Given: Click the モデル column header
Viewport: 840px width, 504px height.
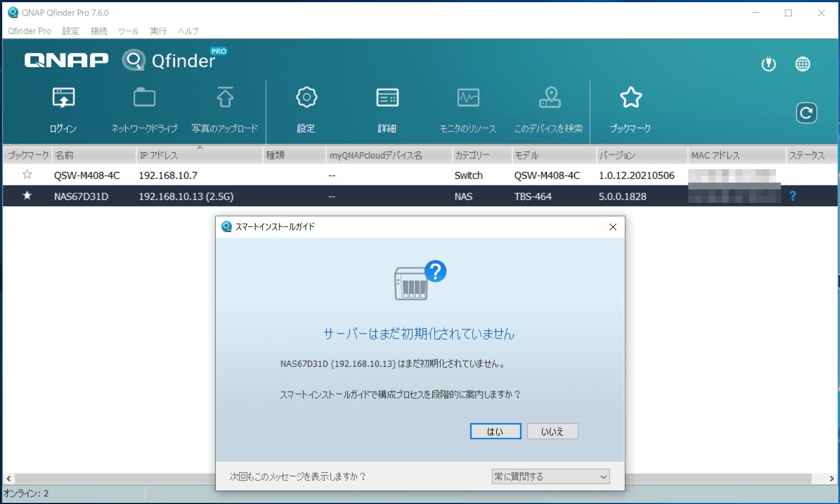Looking at the screenshot, I should pyautogui.click(x=553, y=155).
